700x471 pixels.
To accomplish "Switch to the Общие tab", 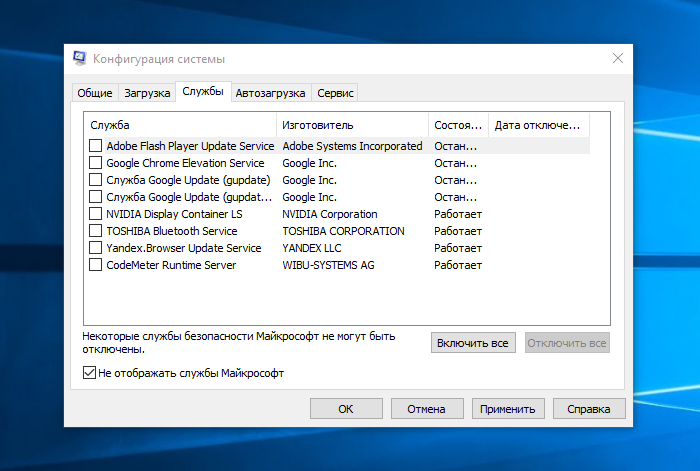I will (x=95, y=93).
